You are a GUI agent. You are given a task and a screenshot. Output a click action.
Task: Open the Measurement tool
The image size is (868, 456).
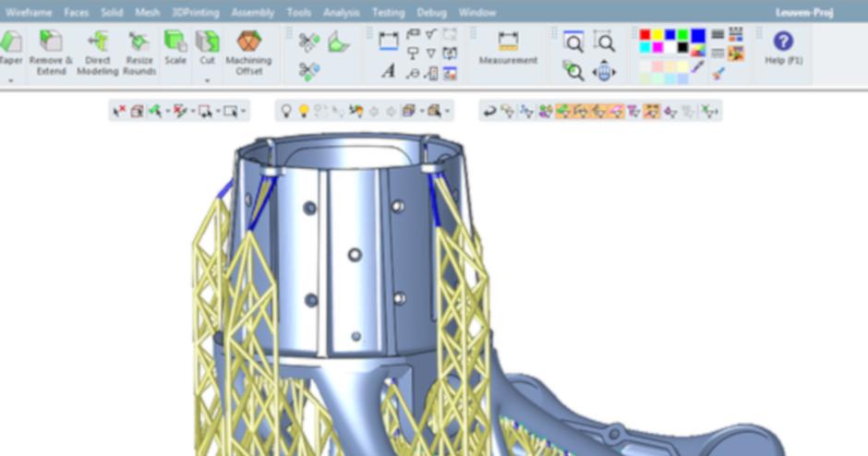click(x=508, y=48)
